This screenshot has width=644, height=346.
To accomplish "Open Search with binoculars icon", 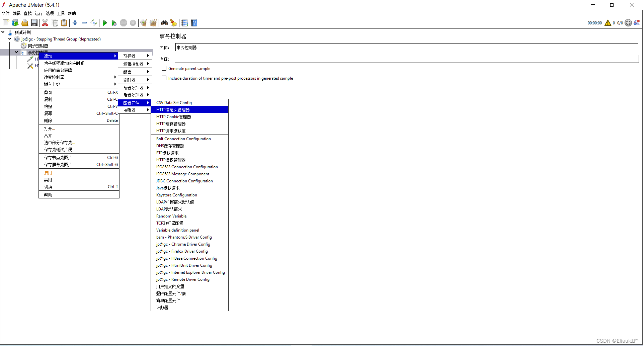I will click(x=164, y=23).
